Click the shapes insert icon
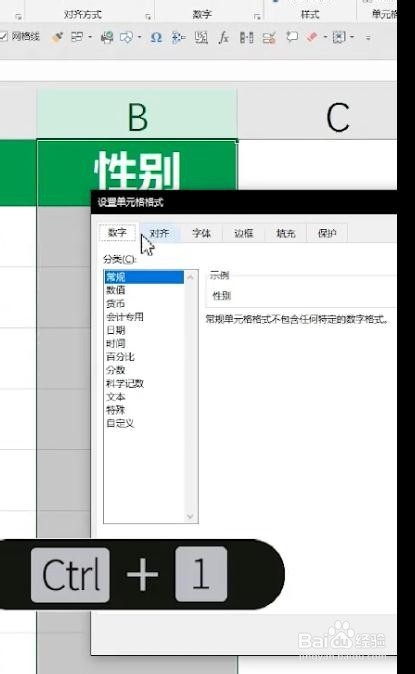 point(126,37)
